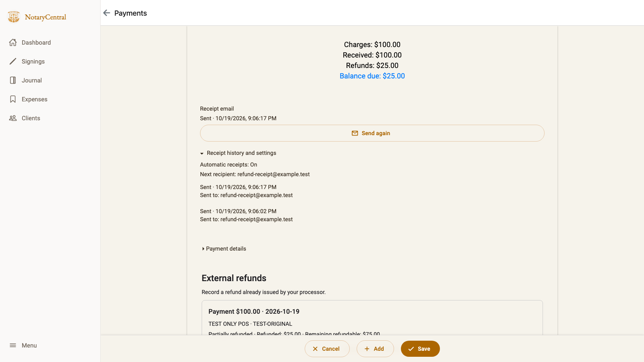Collapse Receipt history and settings

238,153
